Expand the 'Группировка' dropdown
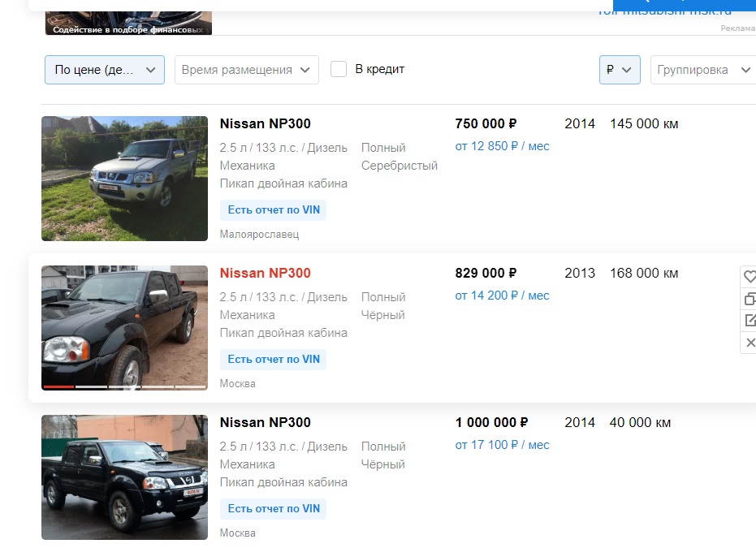 click(x=702, y=70)
